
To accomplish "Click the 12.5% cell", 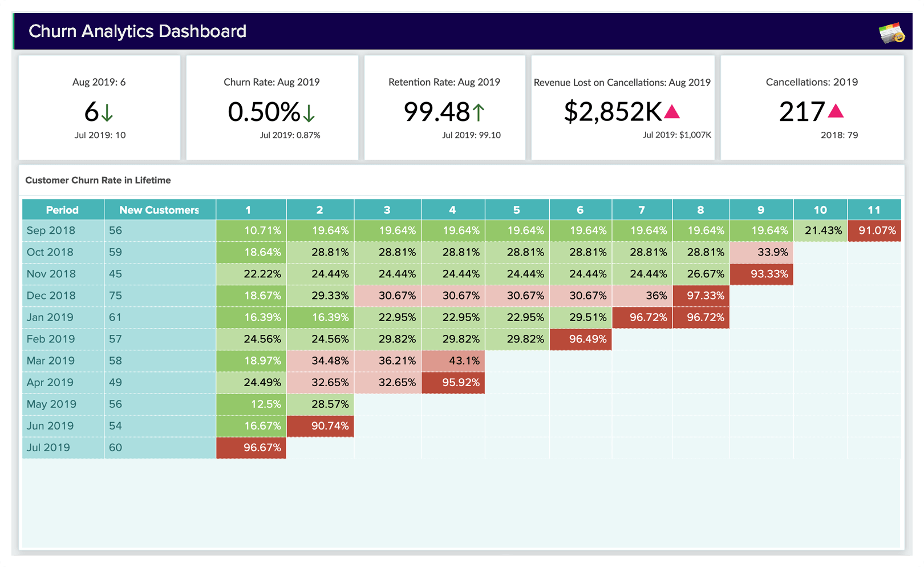I will (x=251, y=404).
